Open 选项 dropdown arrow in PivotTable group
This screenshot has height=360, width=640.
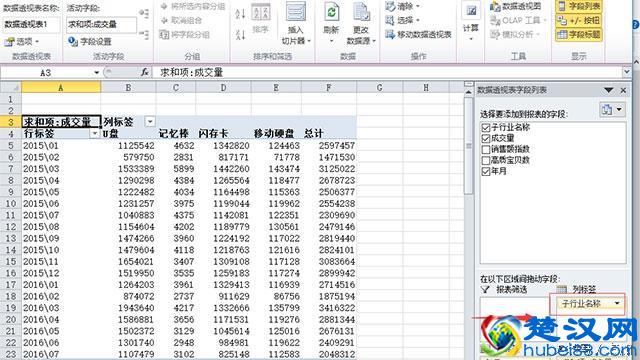click(37, 41)
